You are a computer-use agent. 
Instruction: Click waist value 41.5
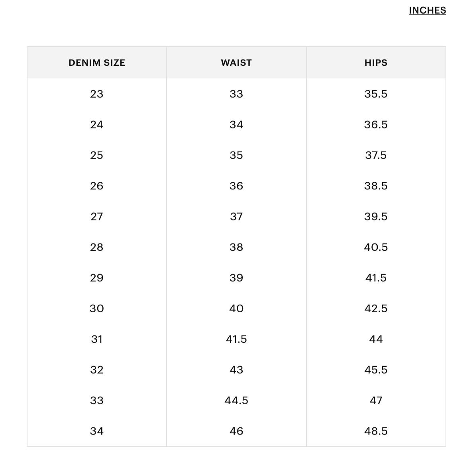pyautogui.click(x=236, y=339)
